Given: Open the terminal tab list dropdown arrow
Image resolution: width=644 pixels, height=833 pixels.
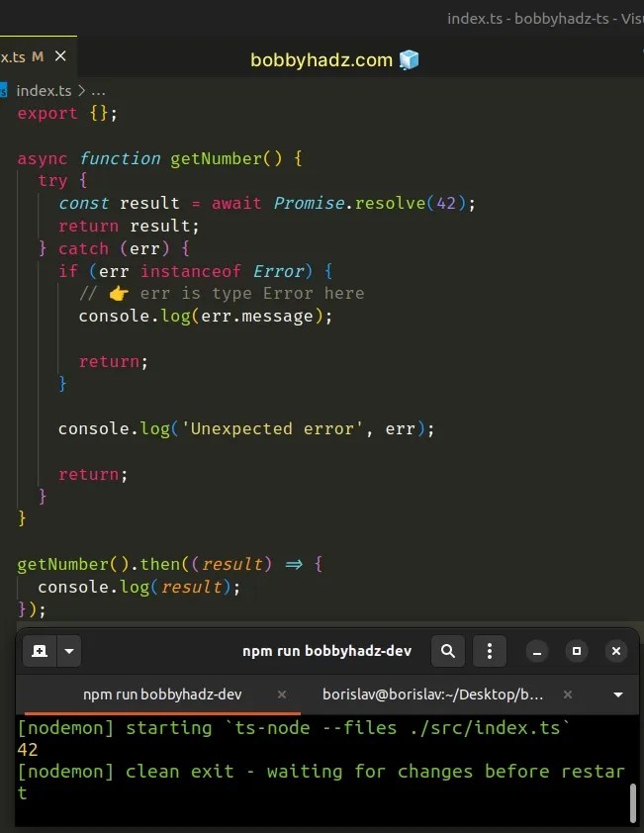Looking at the screenshot, I should pos(618,694).
